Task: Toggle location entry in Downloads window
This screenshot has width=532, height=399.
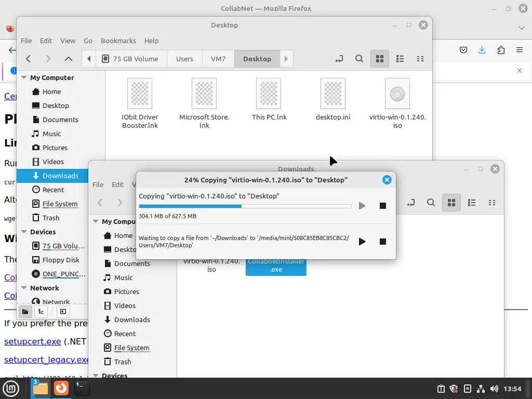Action: click(411, 203)
